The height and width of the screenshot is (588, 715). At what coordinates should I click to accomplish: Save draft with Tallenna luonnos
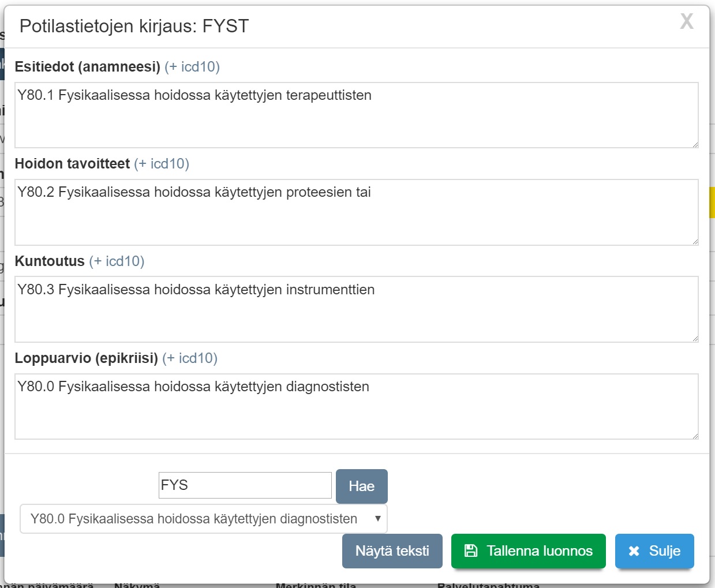click(x=528, y=551)
